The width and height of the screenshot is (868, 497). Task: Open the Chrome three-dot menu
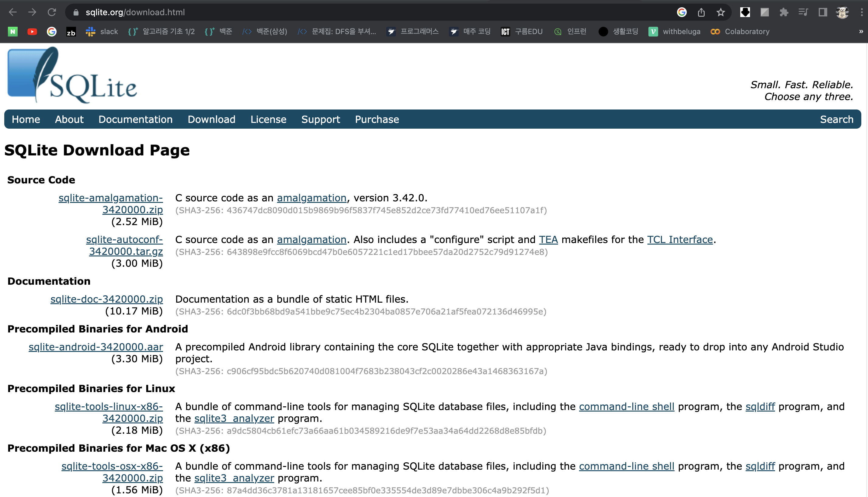click(x=862, y=12)
